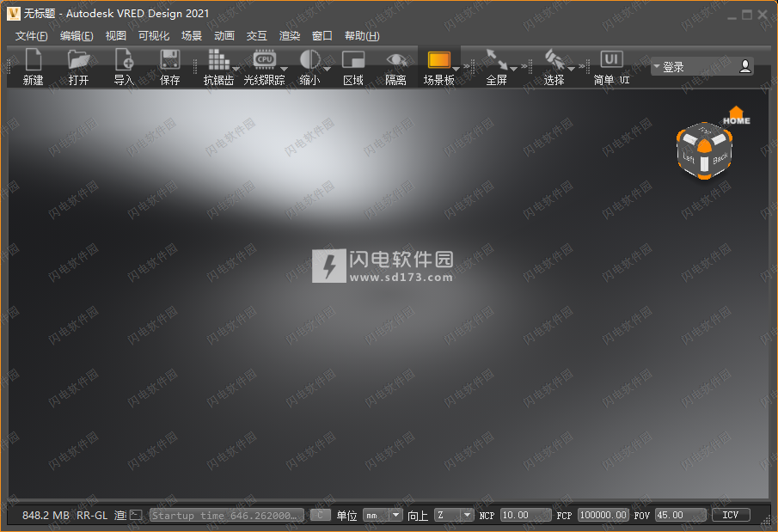Screen dimensions: 778x532
Task: Click the 848.2 MB memory readout
Action: click(x=46, y=515)
